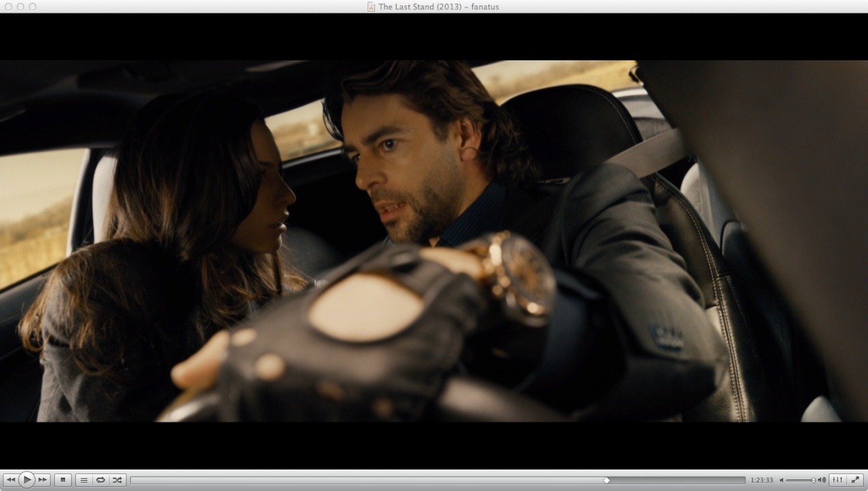This screenshot has height=491, width=868.
Task: Set volume to maximum via loud speaker icon
Action: [822, 480]
